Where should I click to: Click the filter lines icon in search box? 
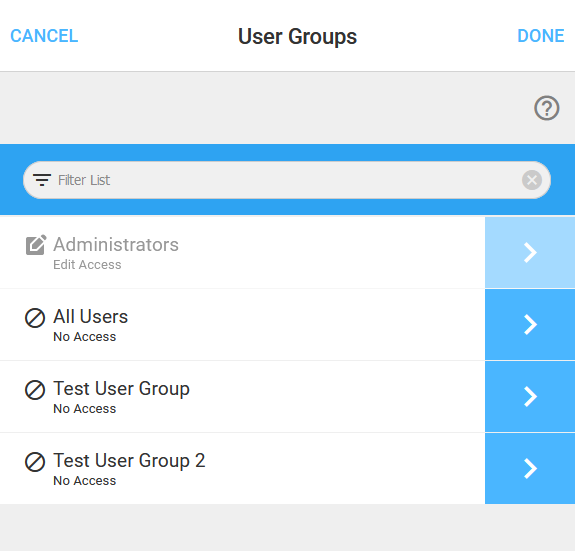click(x=42, y=180)
